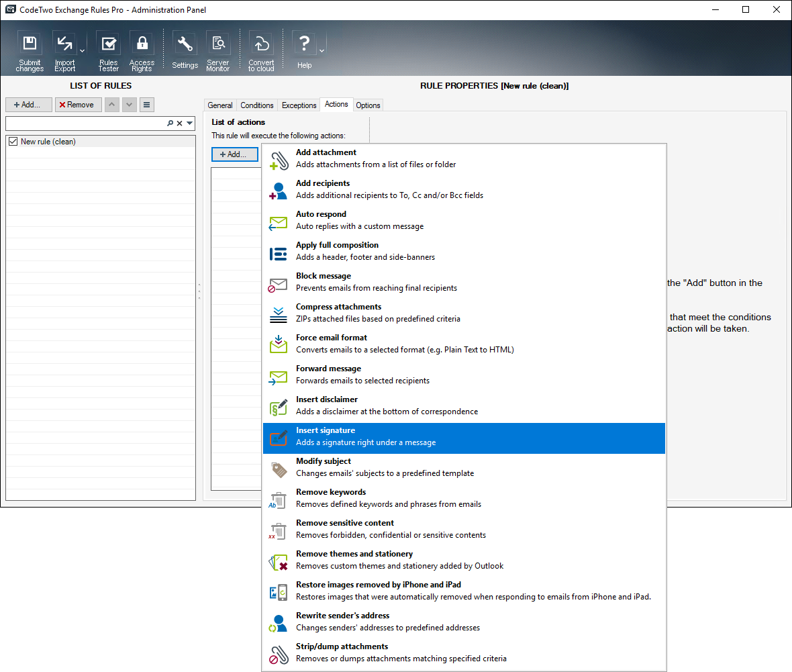Expand the Import Export dropdown arrow
Viewport: 792px width, 672px height.
pos(83,51)
